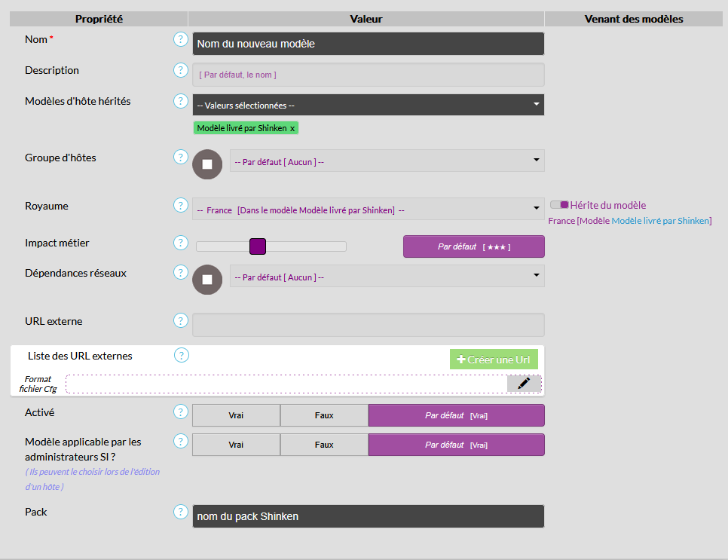Screen dimensions: 728x560
Task: Open help icon for Impact métier
Action: [x=180, y=243]
